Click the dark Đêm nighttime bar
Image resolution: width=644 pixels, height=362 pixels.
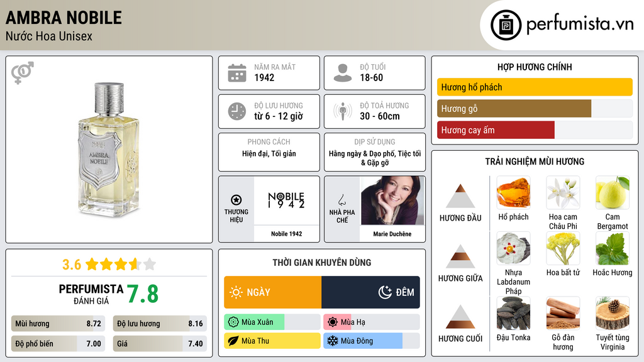(x=370, y=292)
